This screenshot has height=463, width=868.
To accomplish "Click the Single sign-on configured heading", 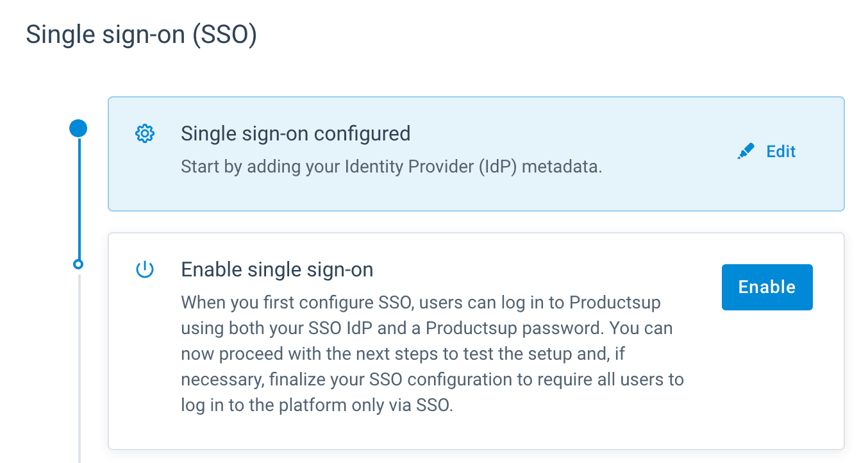I will [296, 134].
